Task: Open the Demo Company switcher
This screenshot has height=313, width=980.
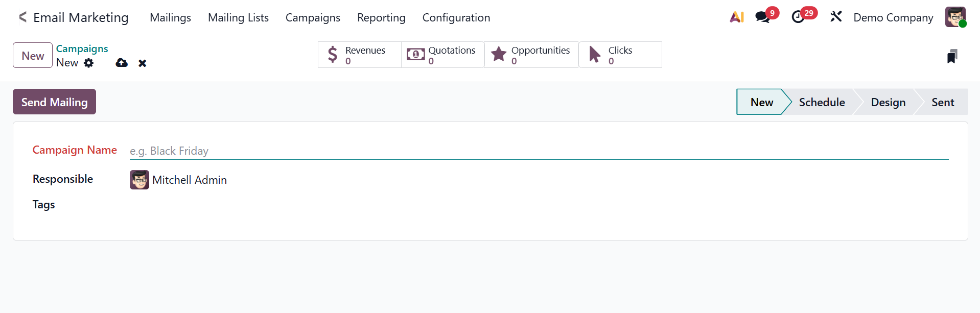Action: [893, 18]
